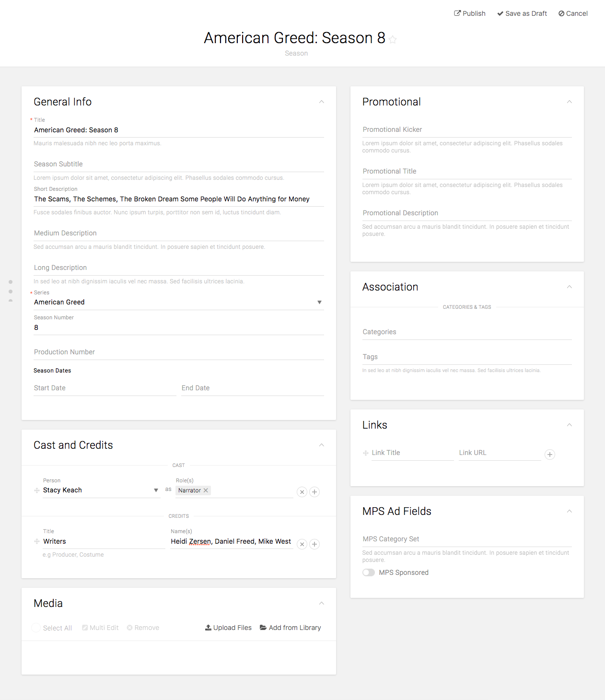Open the Person dropdown for Stacy Keach
Viewport: 605px width, 700px height.
(x=156, y=490)
